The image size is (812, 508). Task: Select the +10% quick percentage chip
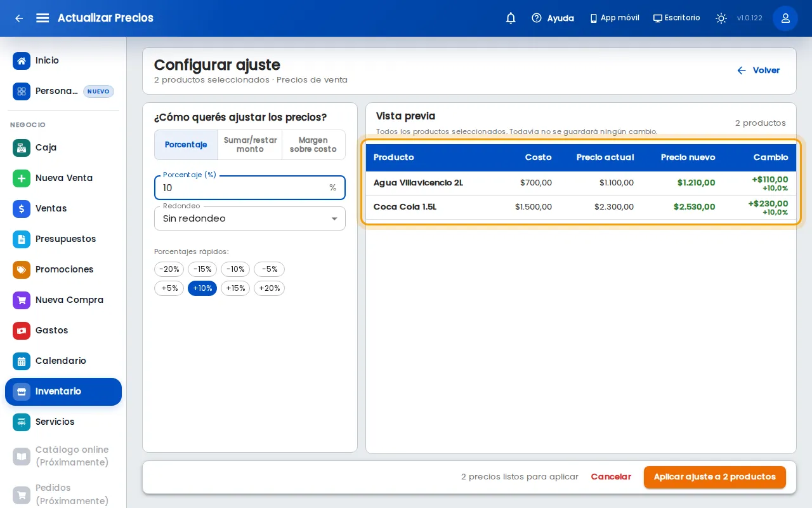202,288
